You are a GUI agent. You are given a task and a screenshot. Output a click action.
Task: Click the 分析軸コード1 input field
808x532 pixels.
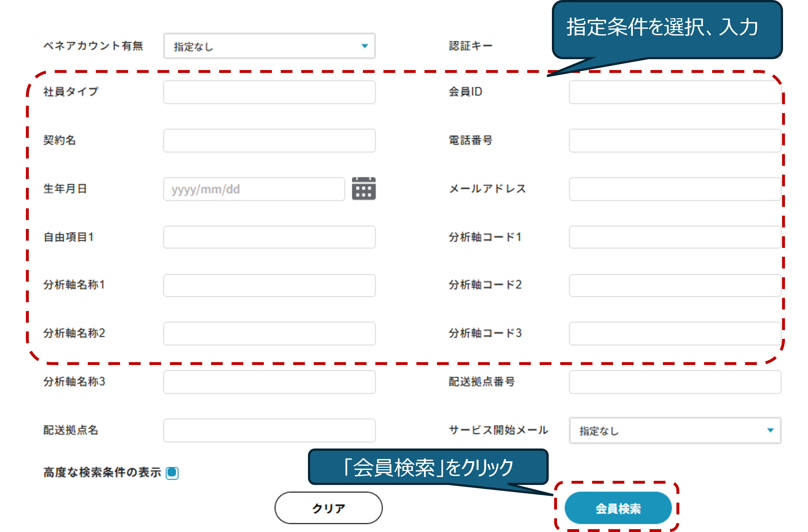[x=675, y=237]
